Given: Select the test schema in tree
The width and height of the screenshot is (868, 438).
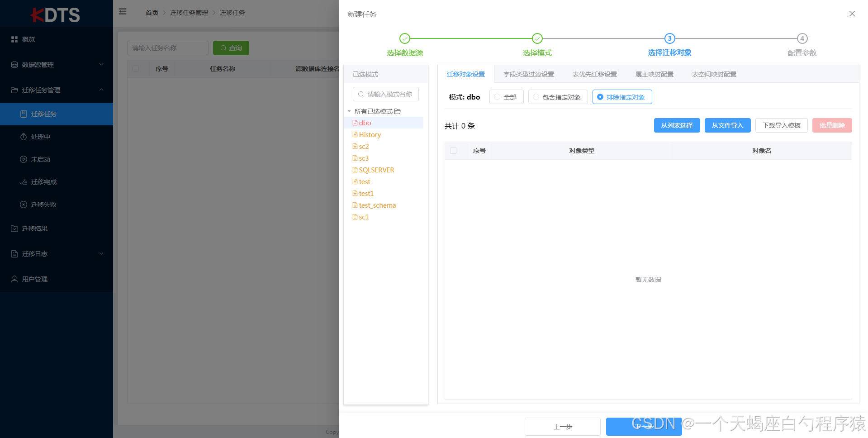Looking at the screenshot, I should point(365,181).
